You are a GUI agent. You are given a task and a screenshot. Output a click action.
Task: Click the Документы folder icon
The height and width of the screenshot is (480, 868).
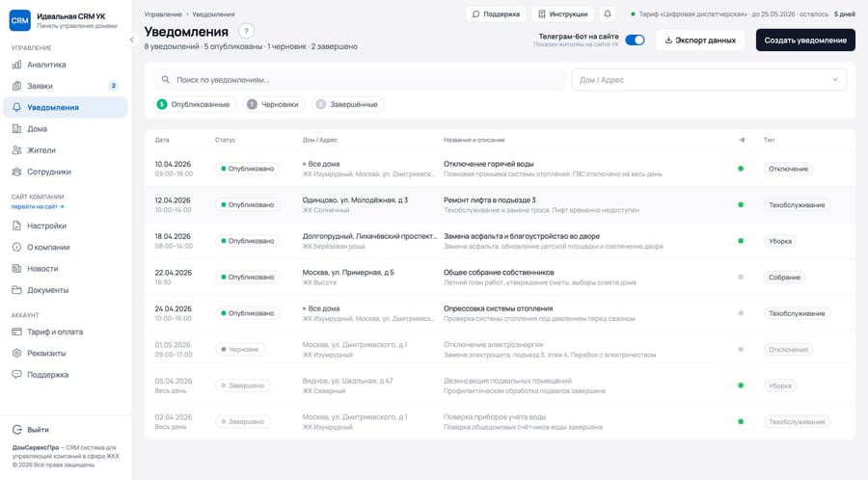click(16, 290)
